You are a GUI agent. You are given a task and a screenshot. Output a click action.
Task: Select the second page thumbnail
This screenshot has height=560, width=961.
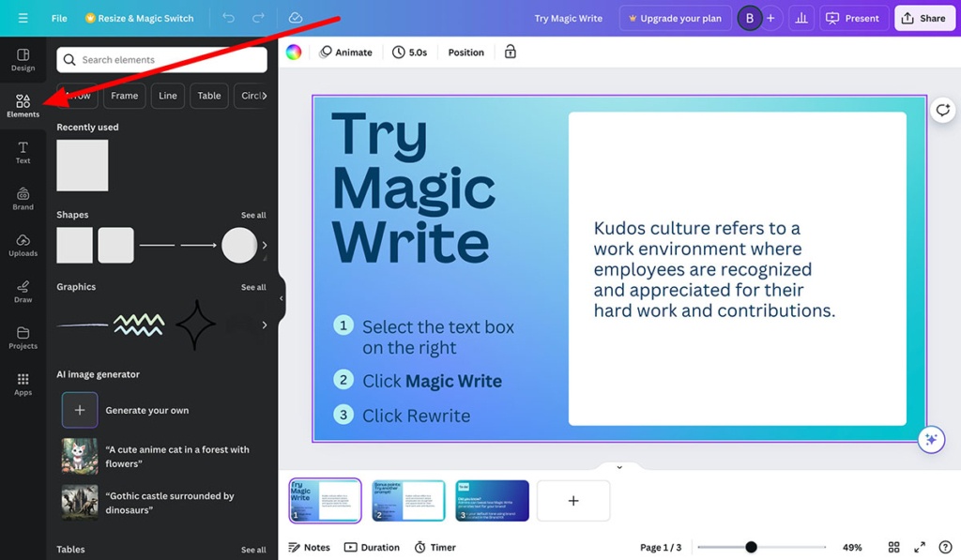407,500
